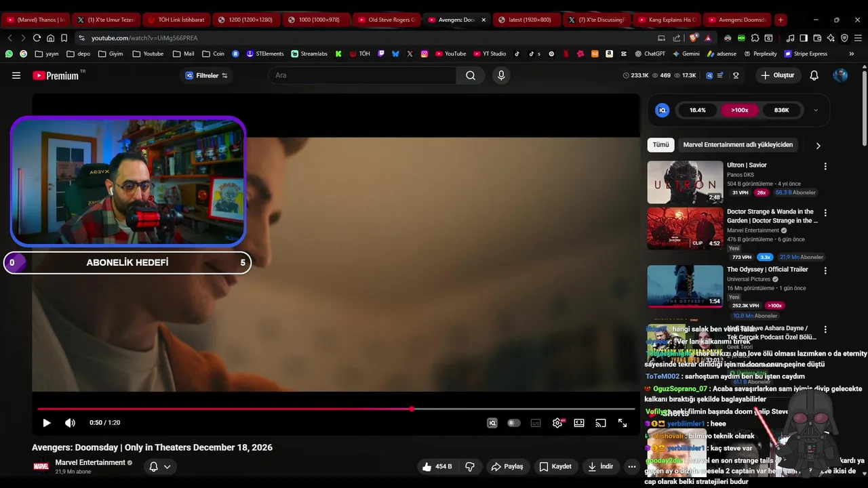Open the depo bookmarks folder
The image size is (868, 488).
78,54
